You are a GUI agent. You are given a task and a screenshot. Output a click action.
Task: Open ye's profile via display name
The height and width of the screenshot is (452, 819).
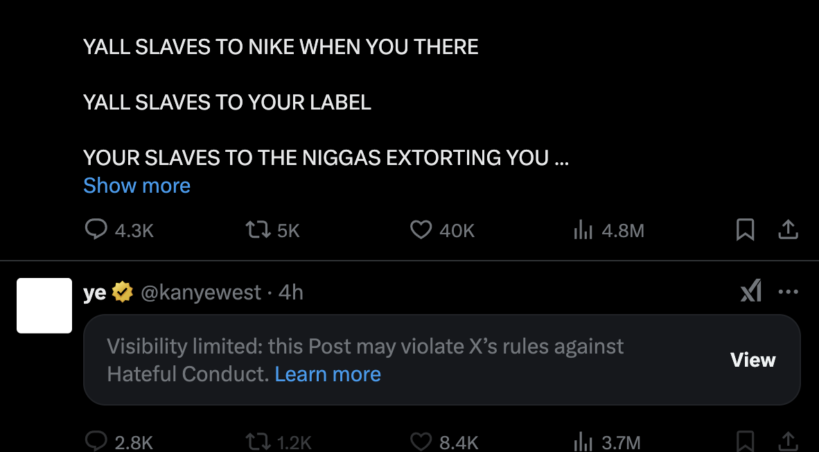point(94,292)
